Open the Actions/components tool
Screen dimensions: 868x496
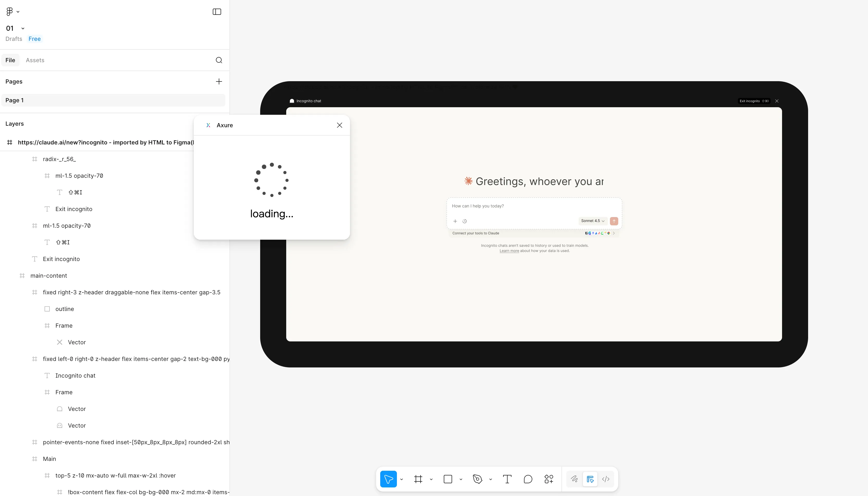(x=548, y=479)
